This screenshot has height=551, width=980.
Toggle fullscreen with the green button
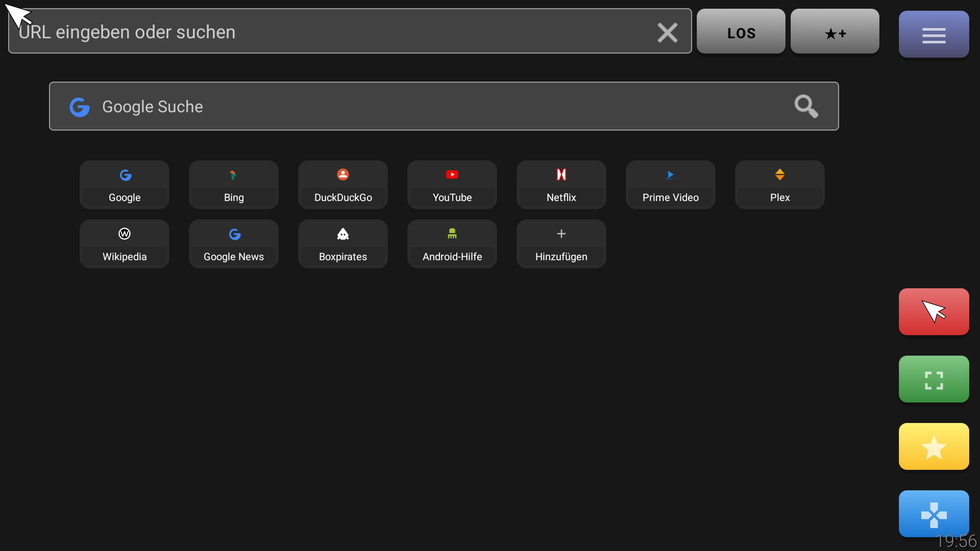(x=934, y=379)
